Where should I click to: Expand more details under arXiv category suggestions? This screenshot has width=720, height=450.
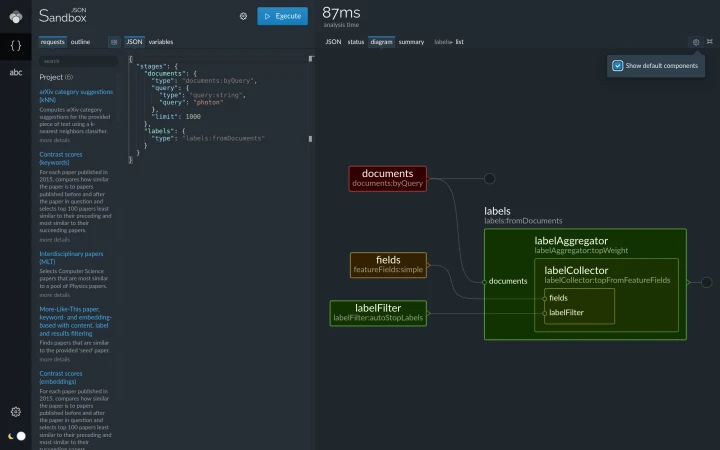pyautogui.click(x=55, y=140)
